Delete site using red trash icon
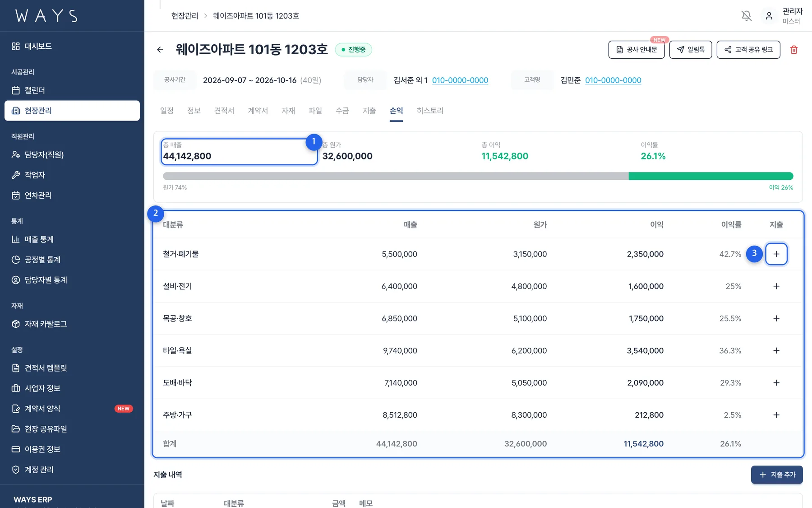This screenshot has width=812, height=508. tap(794, 50)
